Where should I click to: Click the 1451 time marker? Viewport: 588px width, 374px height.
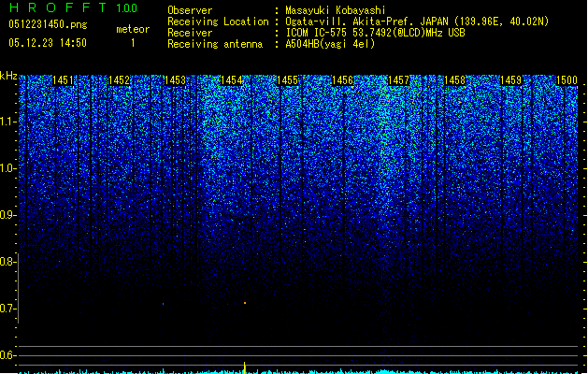(63, 80)
